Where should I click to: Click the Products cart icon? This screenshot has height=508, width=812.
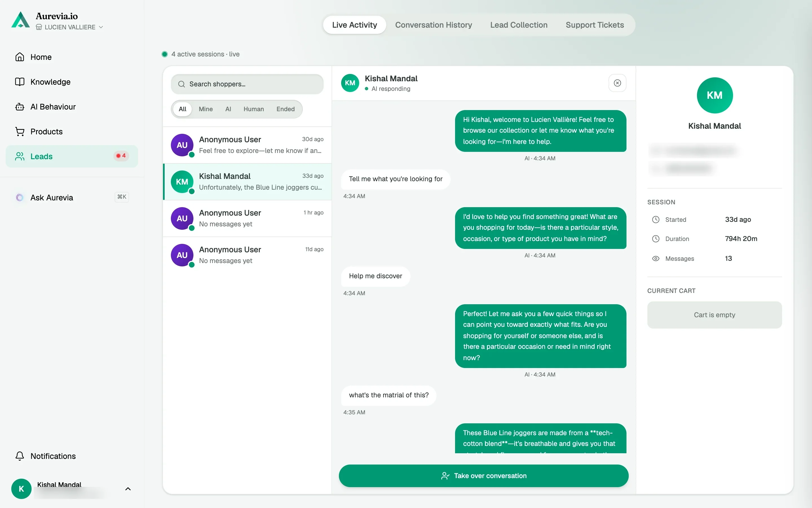tap(20, 131)
